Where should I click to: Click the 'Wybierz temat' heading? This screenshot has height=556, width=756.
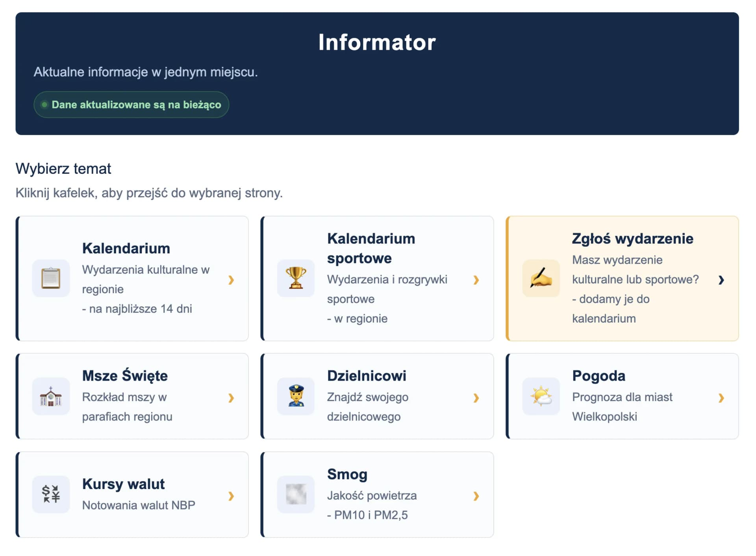pyautogui.click(x=63, y=169)
